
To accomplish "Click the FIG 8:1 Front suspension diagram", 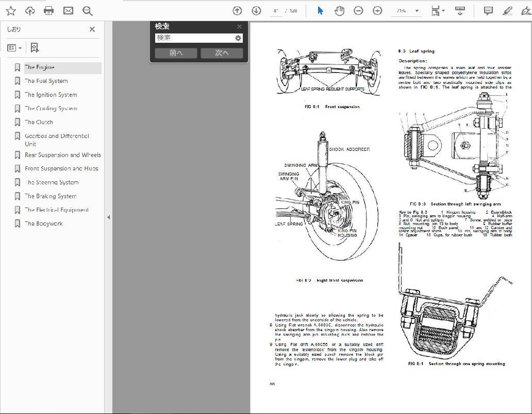I will (329, 72).
